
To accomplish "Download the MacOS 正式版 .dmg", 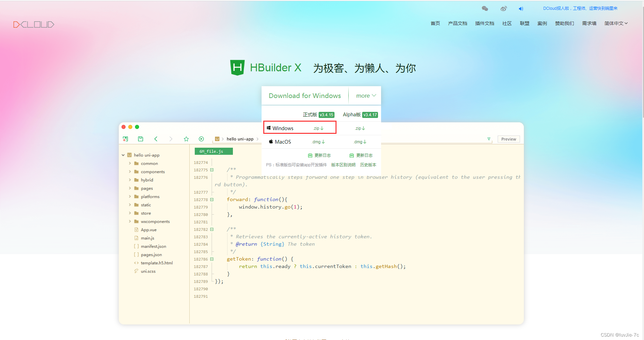I will coord(318,142).
